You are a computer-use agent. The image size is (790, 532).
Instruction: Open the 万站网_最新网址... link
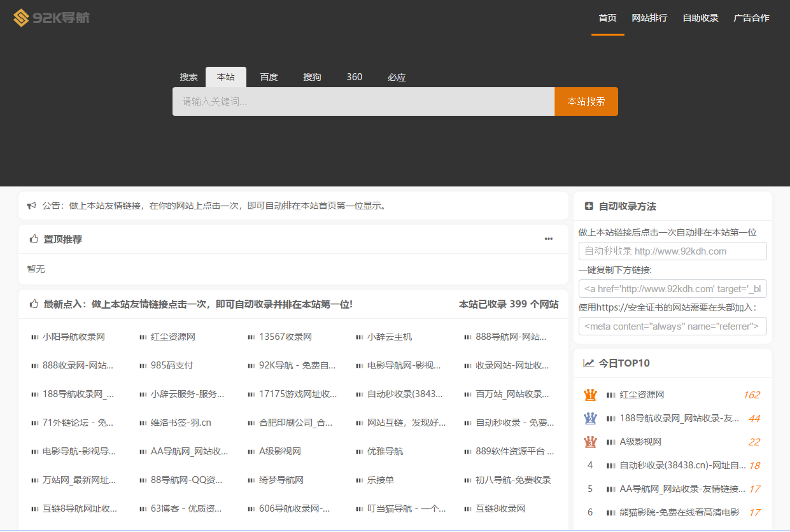(x=79, y=480)
